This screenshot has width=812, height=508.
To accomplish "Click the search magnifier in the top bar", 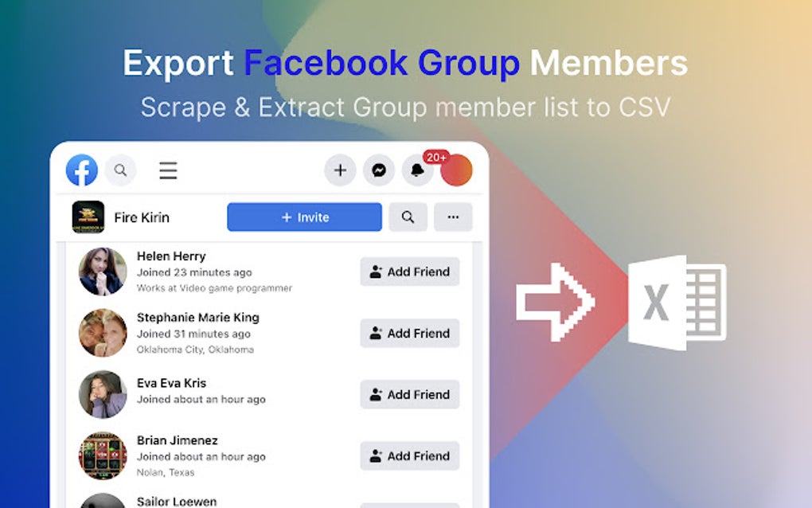I will pos(120,170).
